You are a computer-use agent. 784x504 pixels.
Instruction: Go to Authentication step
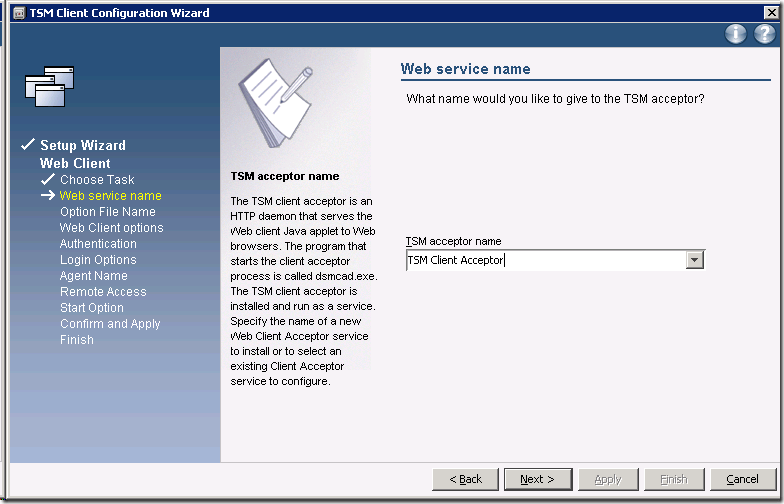[x=98, y=244]
